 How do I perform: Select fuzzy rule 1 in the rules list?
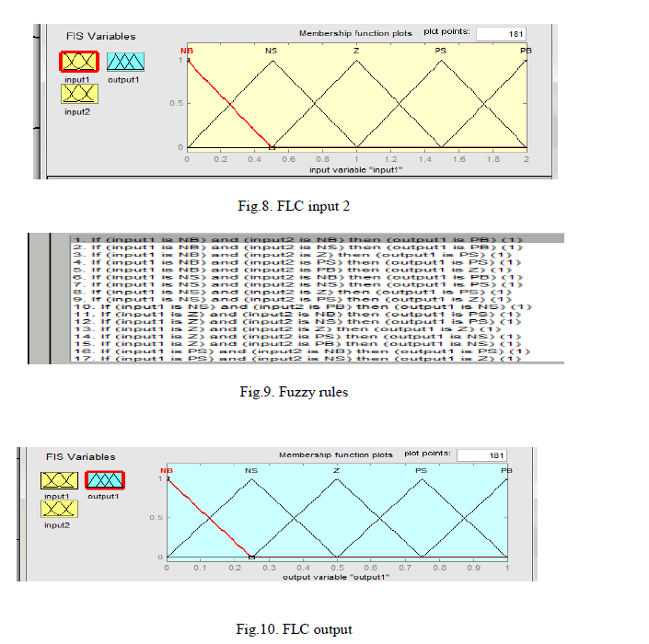click(293, 240)
